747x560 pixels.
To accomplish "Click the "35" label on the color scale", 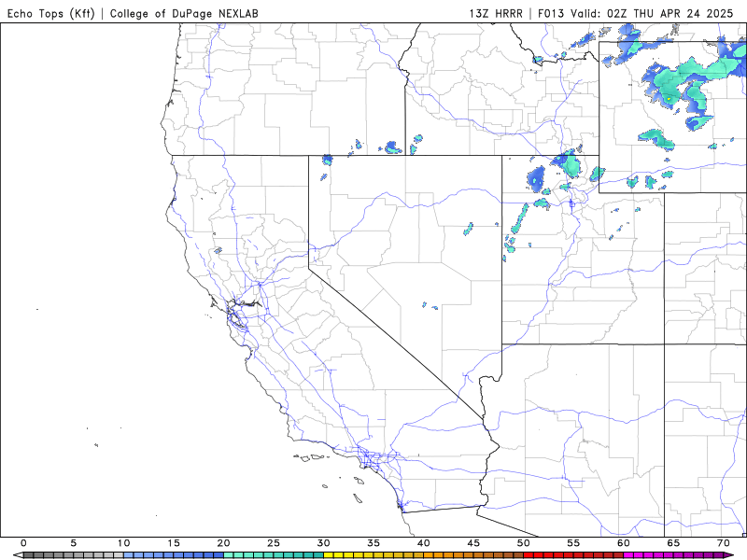I will point(373,543).
